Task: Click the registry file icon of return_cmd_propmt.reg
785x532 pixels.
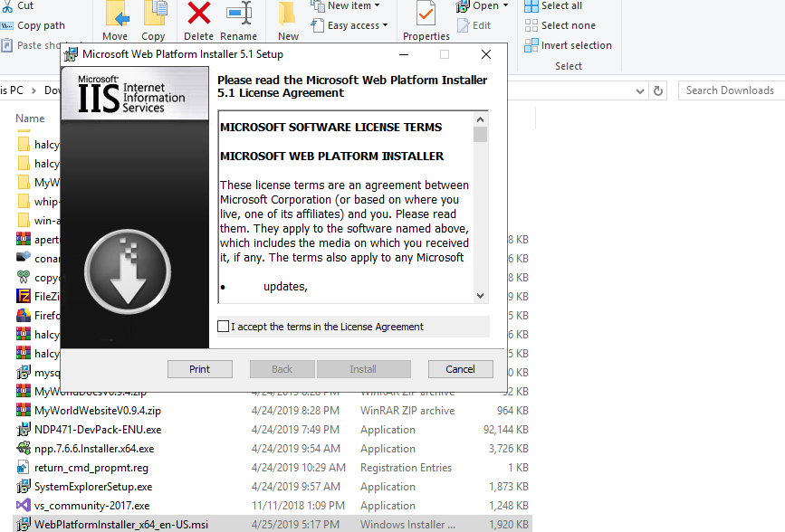Action: click(23, 468)
